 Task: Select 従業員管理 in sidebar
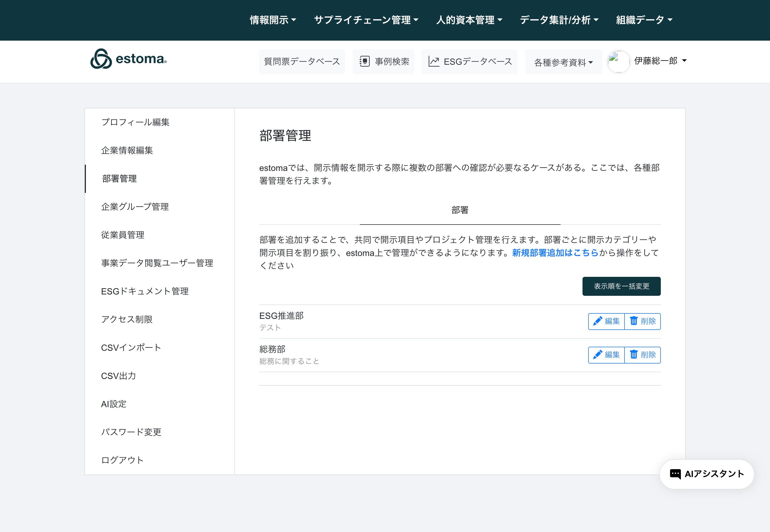123,235
